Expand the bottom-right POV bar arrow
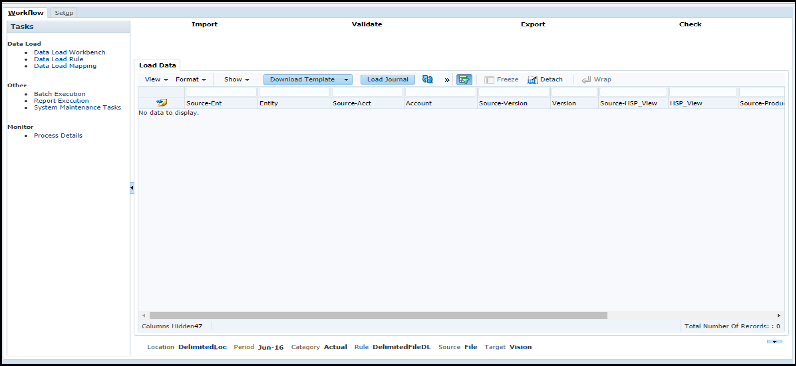Image resolution: width=796 pixels, height=366 pixels. (774, 342)
